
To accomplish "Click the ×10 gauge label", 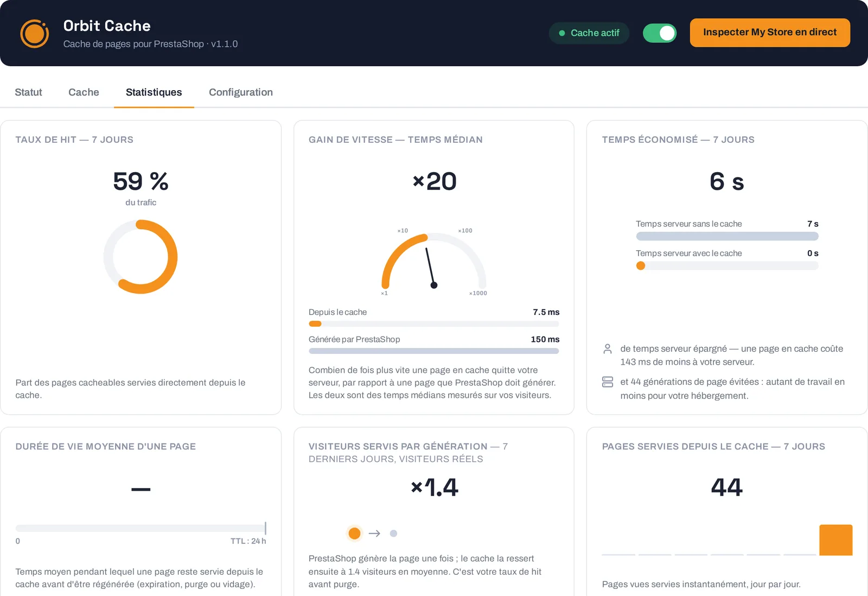I will 403,231.
